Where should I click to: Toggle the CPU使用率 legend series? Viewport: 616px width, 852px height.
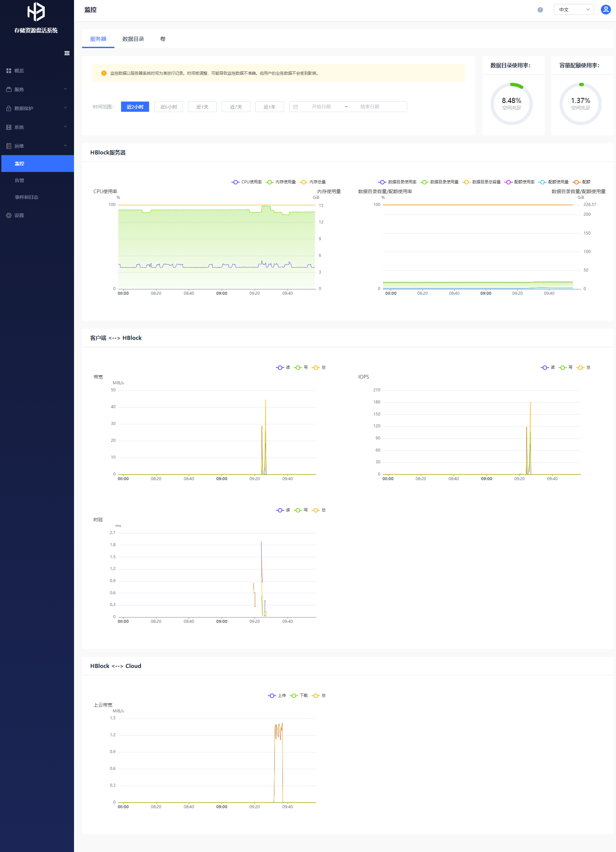247,182
